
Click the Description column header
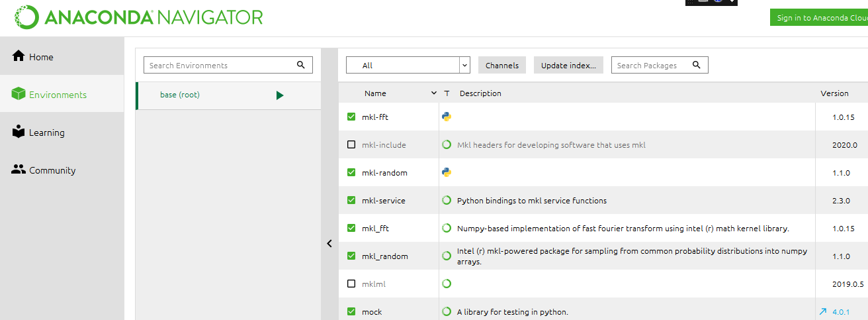(480, 93)
